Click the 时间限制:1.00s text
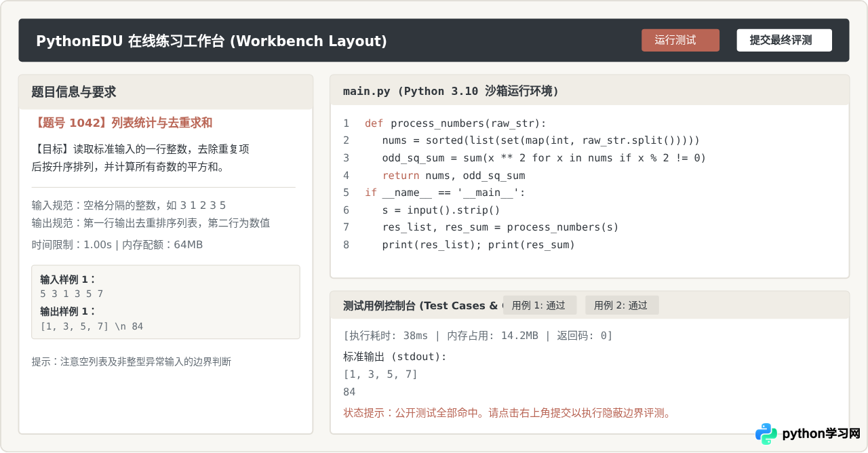Viewport: 868px width, 453px height. 72,245
